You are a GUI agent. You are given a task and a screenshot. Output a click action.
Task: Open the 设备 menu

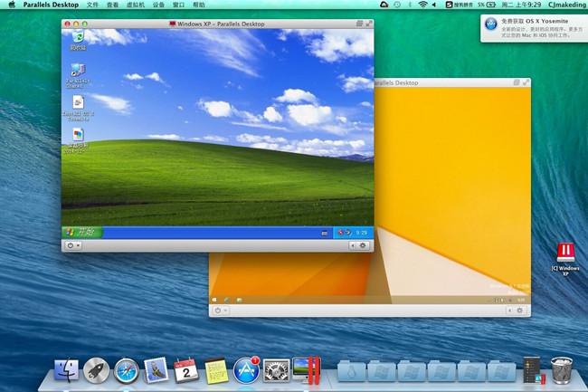point(158,5)
